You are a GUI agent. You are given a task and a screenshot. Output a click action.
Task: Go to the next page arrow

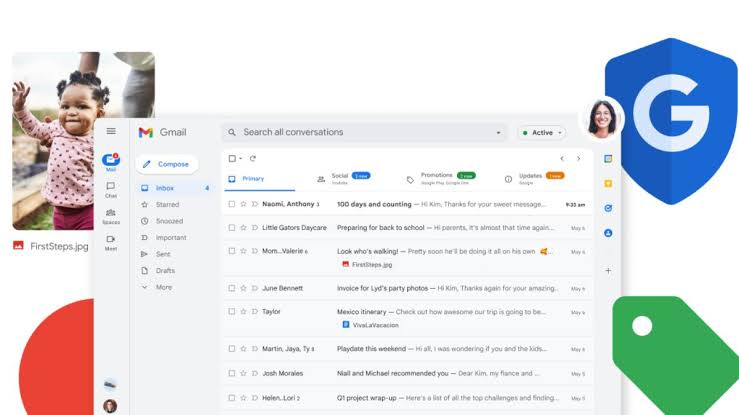pyautogui.click(x=578, y=158)
